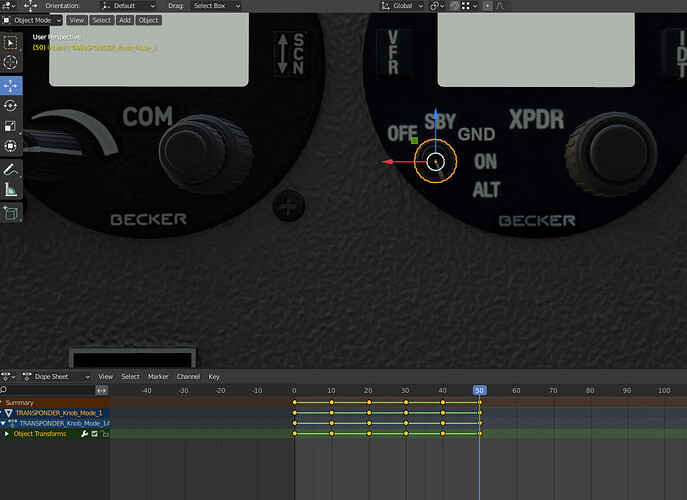This screenshot has width=687, height=500.
Task: Open the Dope Sheet Select menu
Action: click(131, 376)
